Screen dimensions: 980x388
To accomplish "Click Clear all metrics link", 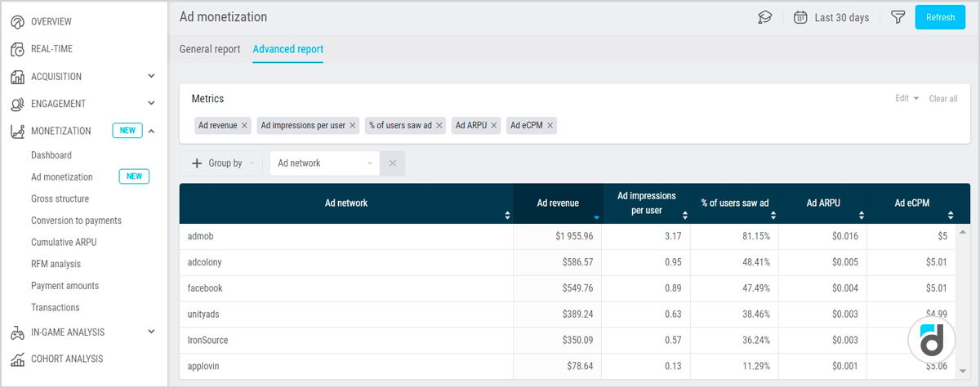I will (943, 99).
